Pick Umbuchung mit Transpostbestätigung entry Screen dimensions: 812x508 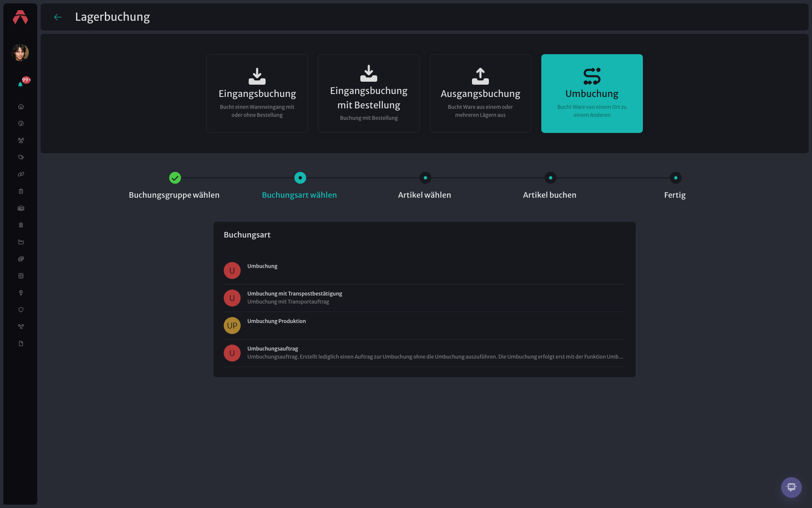point(425,298)
